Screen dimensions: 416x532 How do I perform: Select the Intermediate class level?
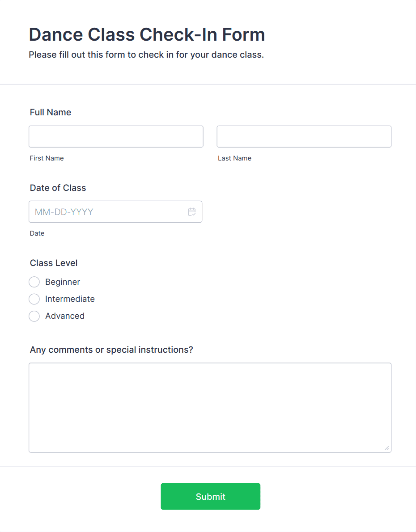(x=34, y=299)
